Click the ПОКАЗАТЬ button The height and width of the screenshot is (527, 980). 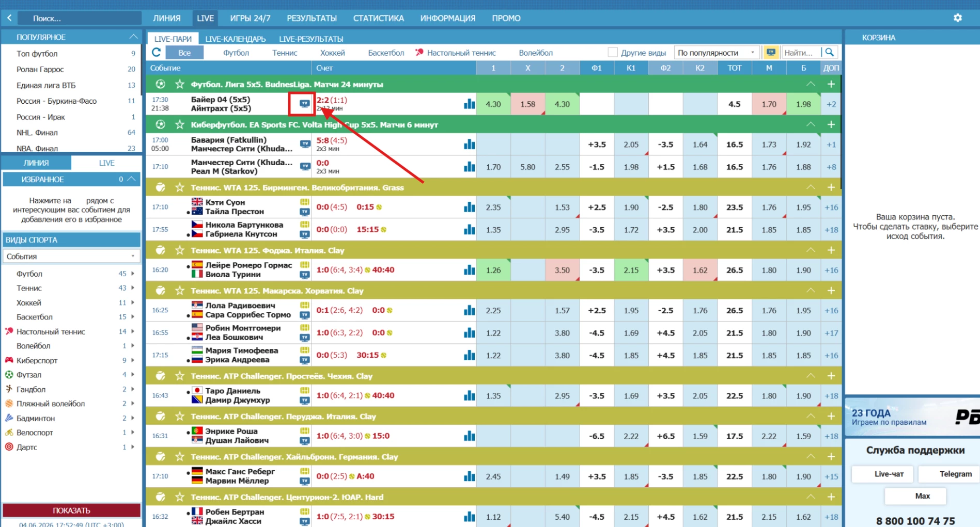(x=71, y=510)
